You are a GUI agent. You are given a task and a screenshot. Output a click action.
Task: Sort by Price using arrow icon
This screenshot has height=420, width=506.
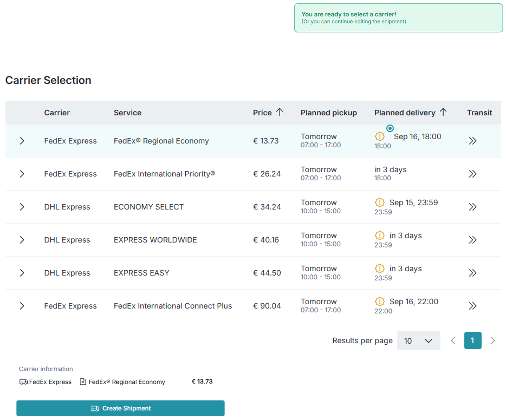[279, 112]
